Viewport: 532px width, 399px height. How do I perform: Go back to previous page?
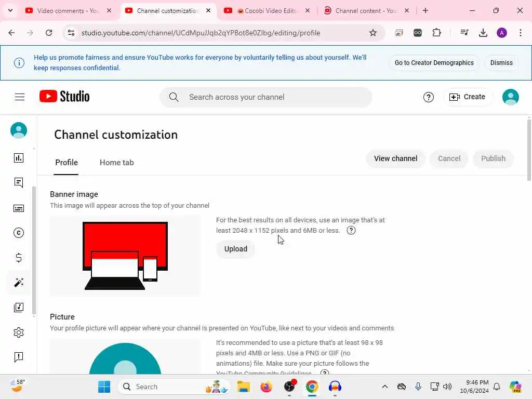click(11, 33)
